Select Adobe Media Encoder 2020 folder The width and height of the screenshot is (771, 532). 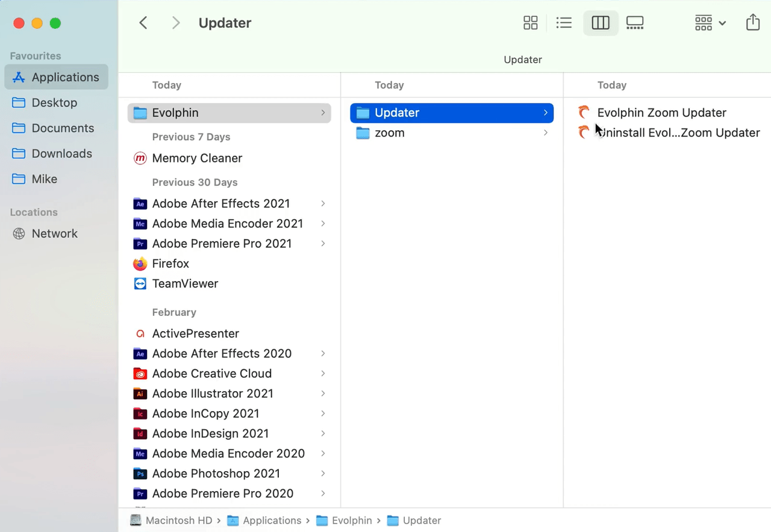pos(229,453)
